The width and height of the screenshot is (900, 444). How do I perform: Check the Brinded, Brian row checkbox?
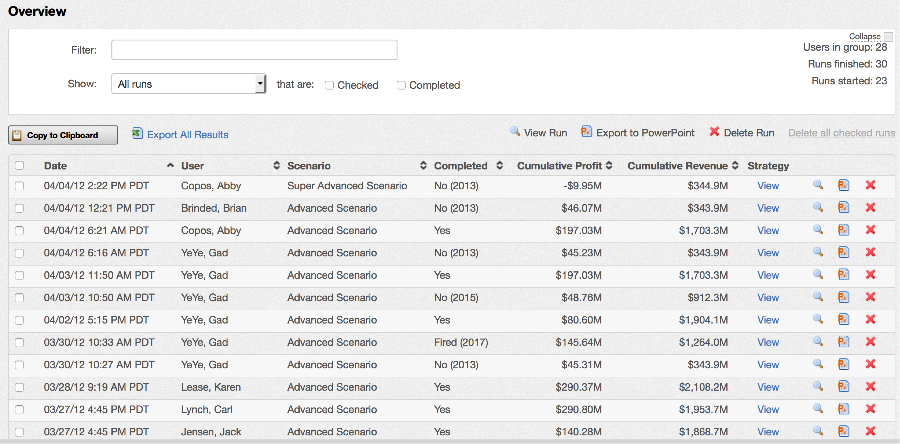20,208
